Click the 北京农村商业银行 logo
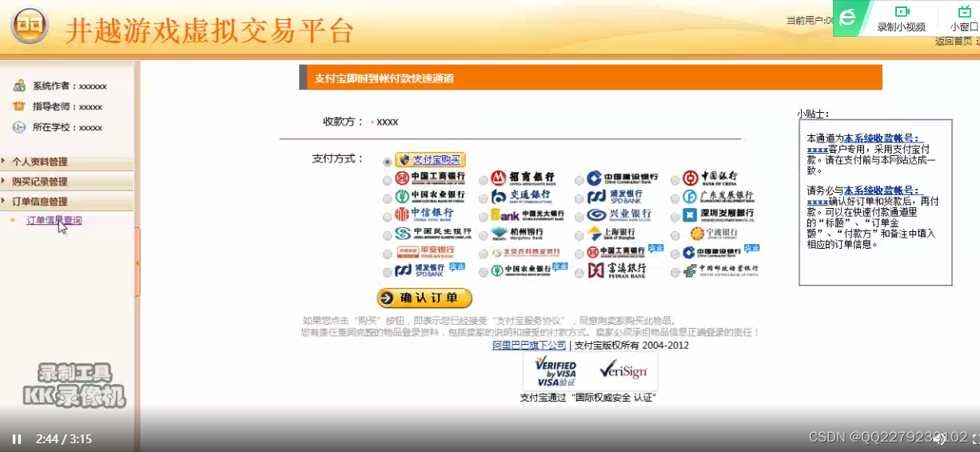The height and width of the screenshot is (452, 980). pyautogui.click(x=525, y=253)
